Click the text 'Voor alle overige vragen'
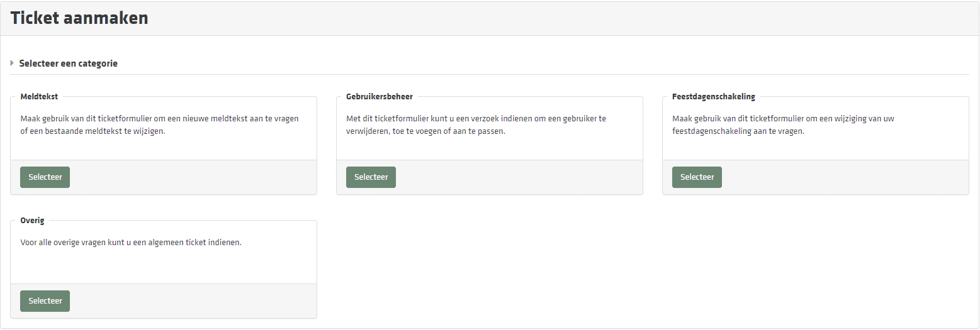 pos(131,242)
